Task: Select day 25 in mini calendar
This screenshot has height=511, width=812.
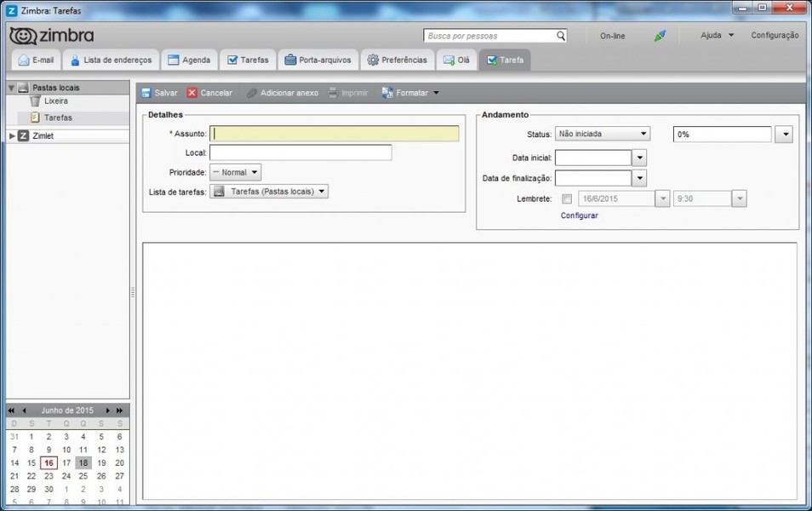Action: point(83,476)
